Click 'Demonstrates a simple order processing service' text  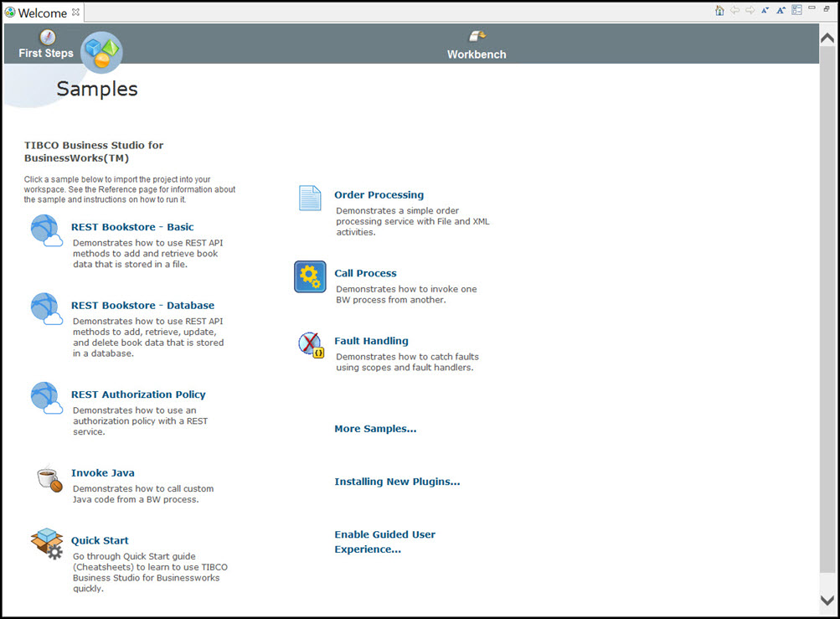click(x=413, y=221)
